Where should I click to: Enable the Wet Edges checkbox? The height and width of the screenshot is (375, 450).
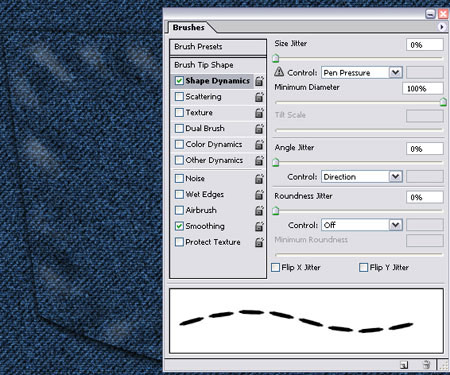click(x=179, y=194)
